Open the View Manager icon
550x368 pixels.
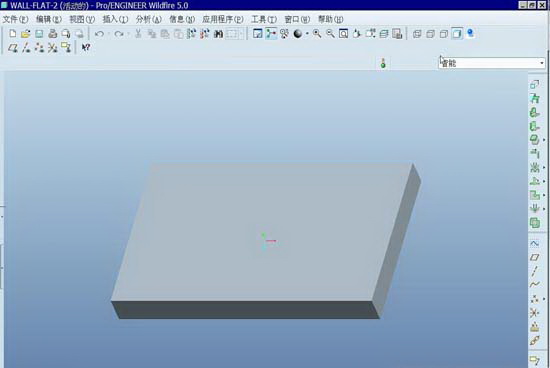pos(397,34)
